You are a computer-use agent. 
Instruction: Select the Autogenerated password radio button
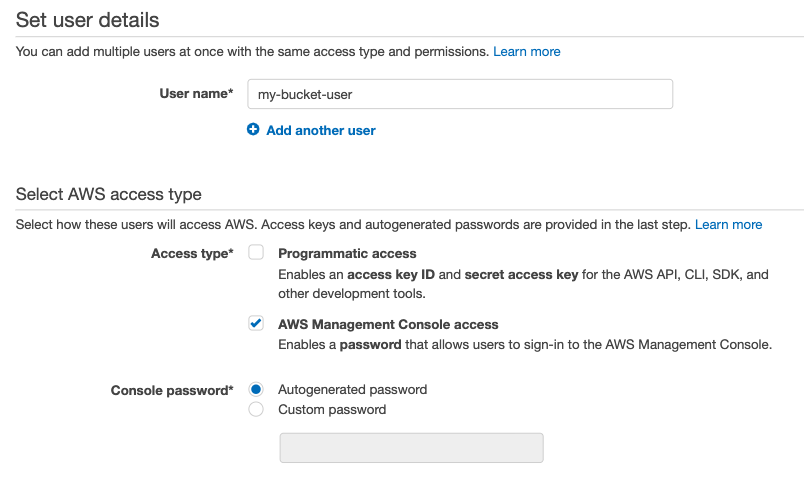point(256,389)
